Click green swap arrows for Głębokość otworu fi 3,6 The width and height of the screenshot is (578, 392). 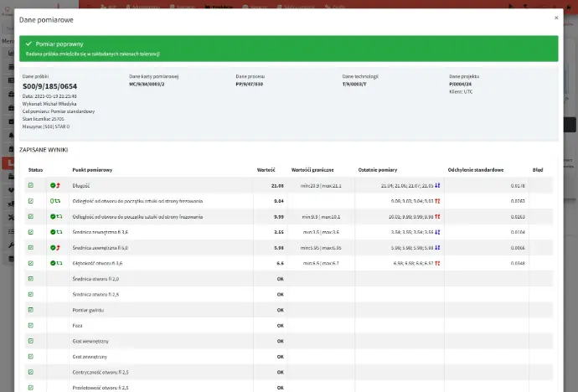pyautogui.click(x=59, y=263)
